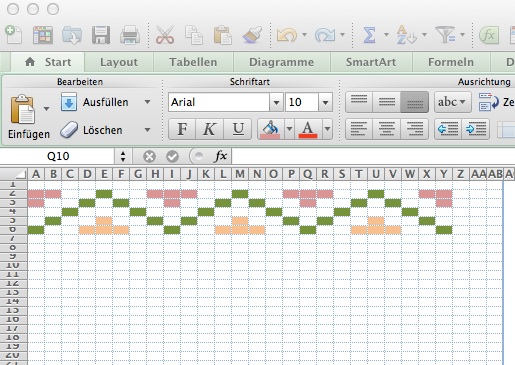The width and height of the screenshot is (515, 365).
Task: Click the AutoSum sigma icon
Action: tap(369, 35)
